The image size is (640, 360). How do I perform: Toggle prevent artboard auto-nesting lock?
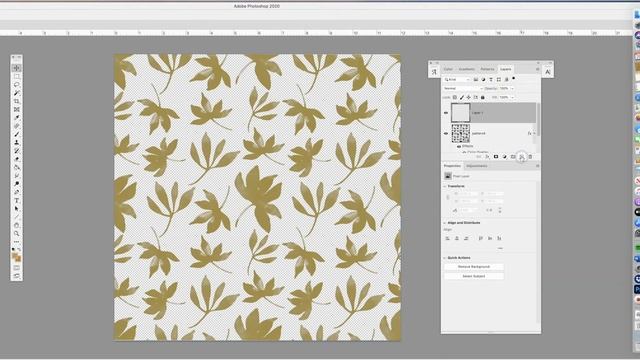point(476,97)
